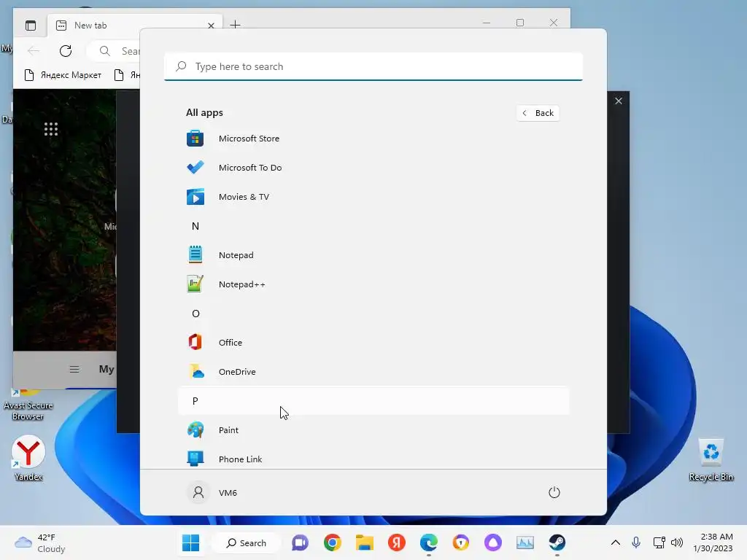747x560 pixels.
Task: Show hidden system tray icons
Action: point(616,542)
